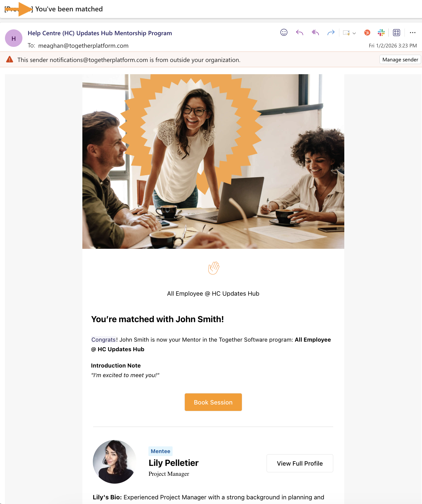Click the red warning triangle icon

click(10, 59)
